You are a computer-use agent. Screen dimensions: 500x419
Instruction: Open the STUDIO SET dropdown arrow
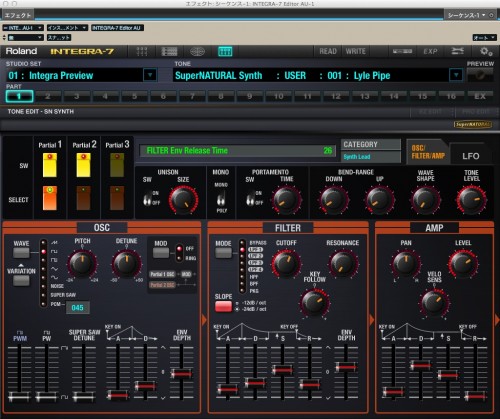pos(150,75)
